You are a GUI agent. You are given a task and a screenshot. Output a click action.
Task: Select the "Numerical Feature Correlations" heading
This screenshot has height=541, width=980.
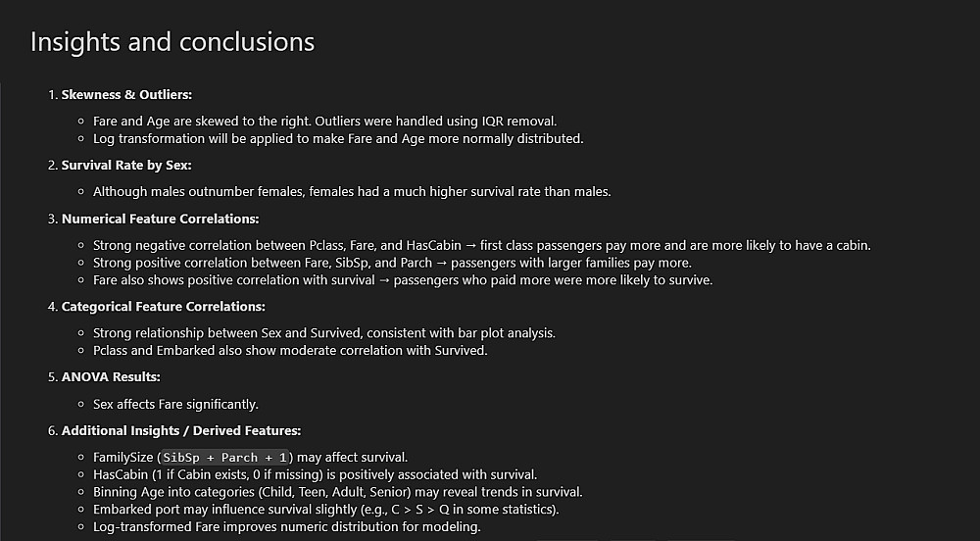pyautogui.click(x=160, y=219)
